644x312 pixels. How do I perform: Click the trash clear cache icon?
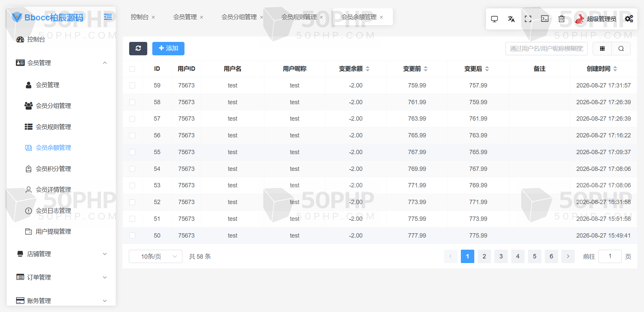[561, 19]
